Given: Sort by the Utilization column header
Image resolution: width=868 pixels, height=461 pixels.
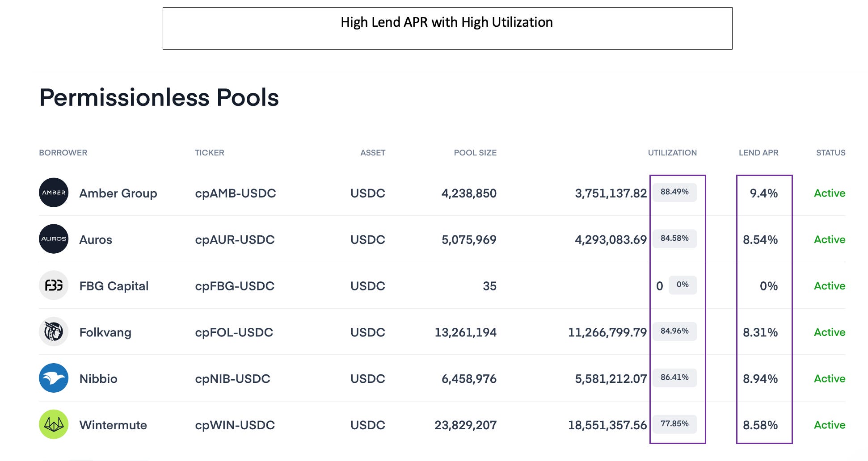Looking at the screenshot, I should (672, 153).
